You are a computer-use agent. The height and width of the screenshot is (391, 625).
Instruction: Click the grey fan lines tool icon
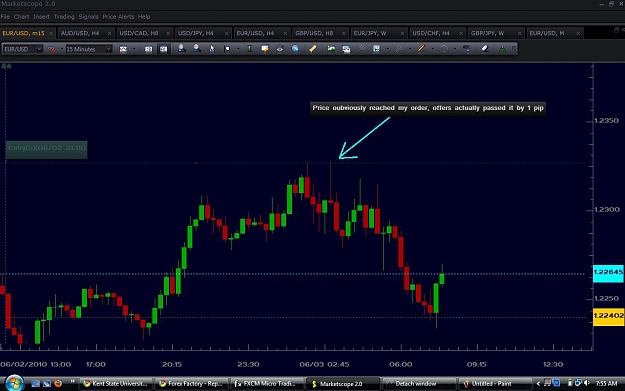[x=399, y=49]
